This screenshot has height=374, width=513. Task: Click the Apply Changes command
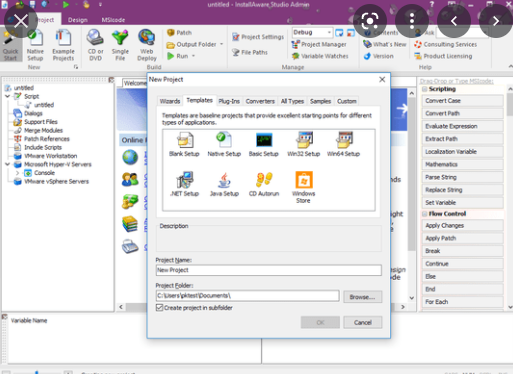coord(462,226)
